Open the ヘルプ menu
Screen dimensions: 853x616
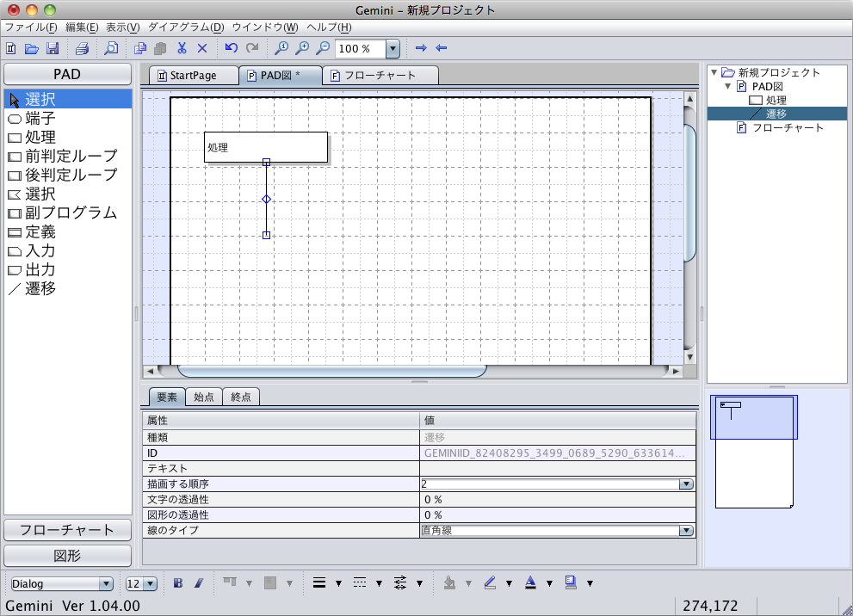pyautogui.click(x=329, y=28)
